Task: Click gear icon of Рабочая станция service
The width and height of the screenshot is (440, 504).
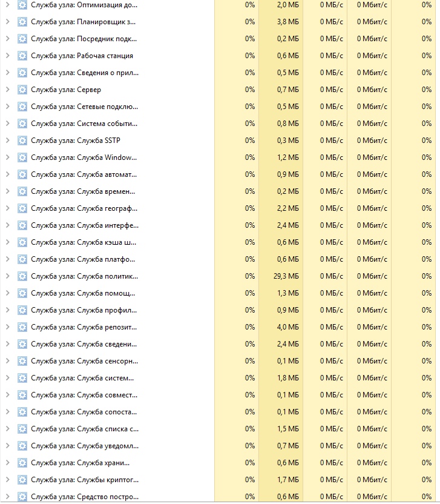Action: 22,56
